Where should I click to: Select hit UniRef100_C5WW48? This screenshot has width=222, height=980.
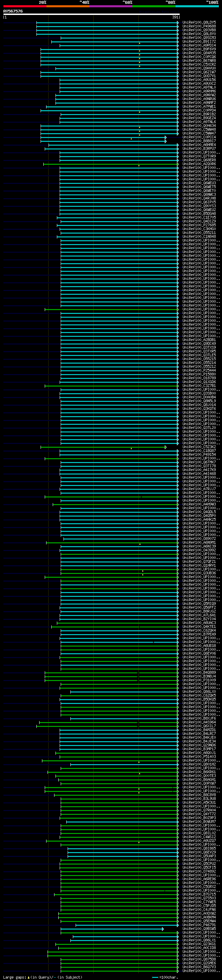[x=199, y=129]
